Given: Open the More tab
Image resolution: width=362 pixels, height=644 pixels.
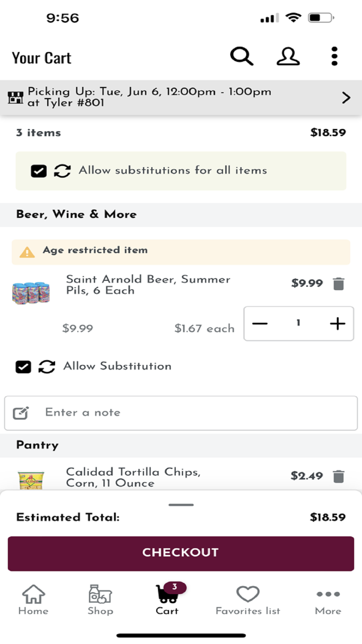Looking at the screenshot, I should pos(328,600).
